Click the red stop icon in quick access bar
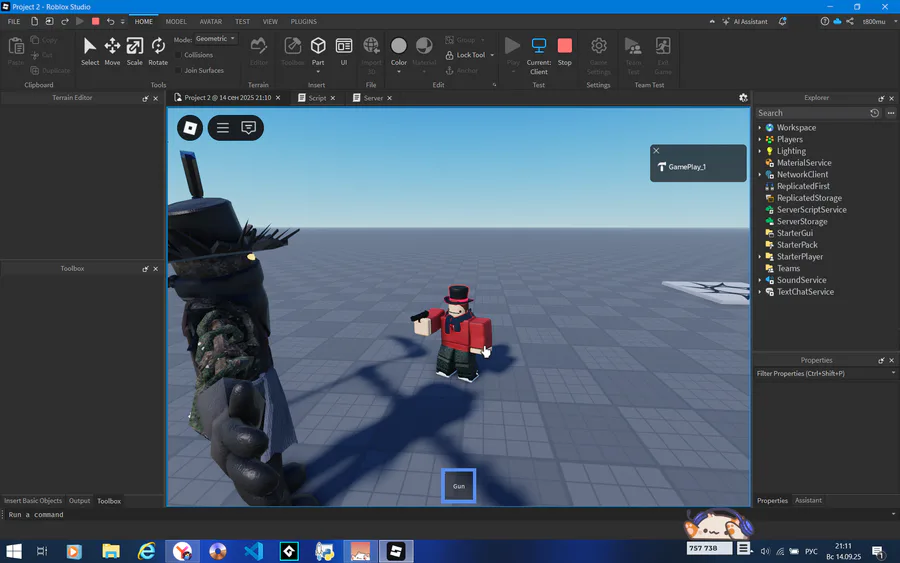Screen dimensions: 900x563 (95, 21)
